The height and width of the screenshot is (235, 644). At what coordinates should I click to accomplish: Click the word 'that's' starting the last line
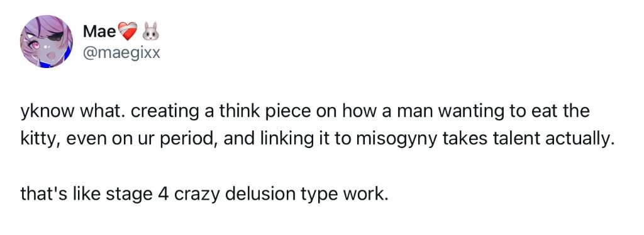coord(41,193)
